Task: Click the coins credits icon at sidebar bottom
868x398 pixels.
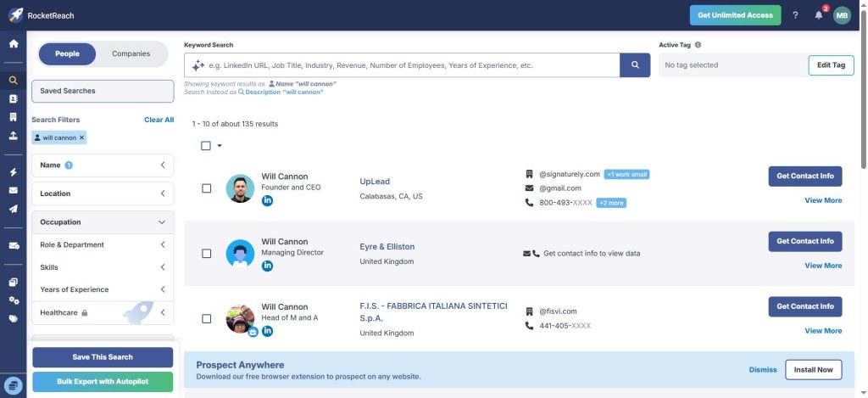Action: point(14,384)
